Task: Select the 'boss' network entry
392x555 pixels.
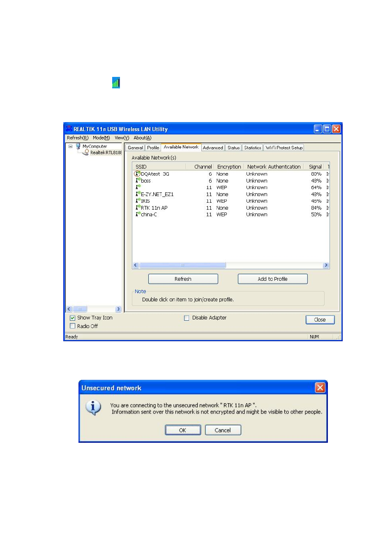Action: coord(231,180)
